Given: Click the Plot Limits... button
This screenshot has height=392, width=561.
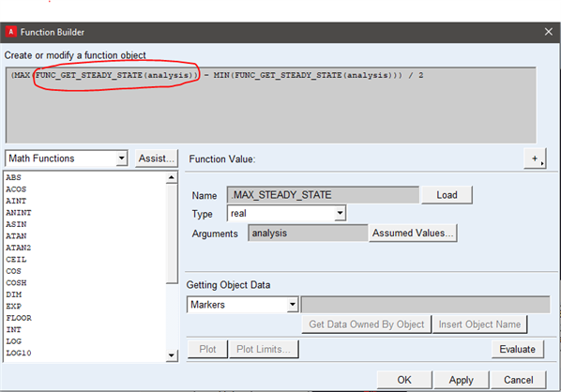Looking at the screenshot, I should 264,349.
